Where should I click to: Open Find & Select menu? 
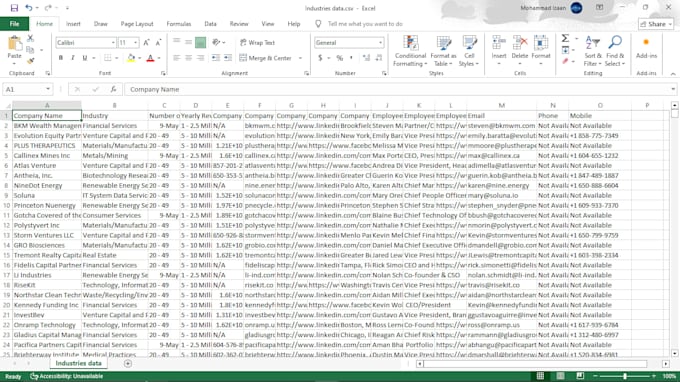tap(615, 51)
